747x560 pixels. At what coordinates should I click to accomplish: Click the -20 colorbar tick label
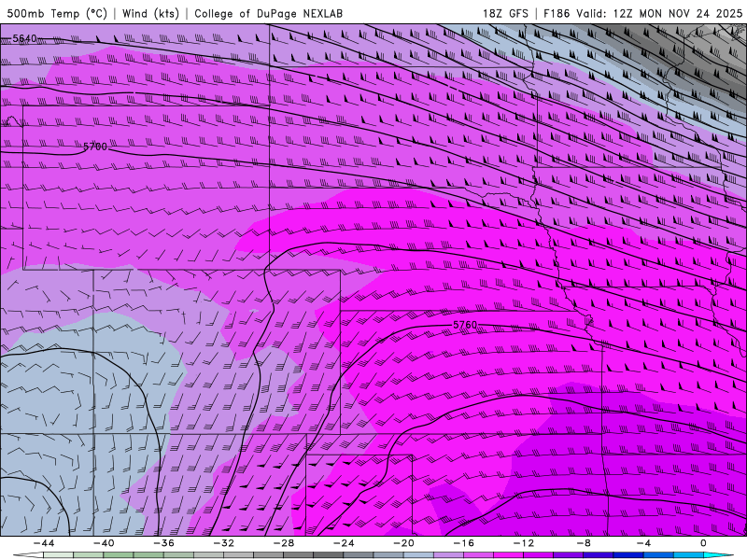tap(404, 543)
